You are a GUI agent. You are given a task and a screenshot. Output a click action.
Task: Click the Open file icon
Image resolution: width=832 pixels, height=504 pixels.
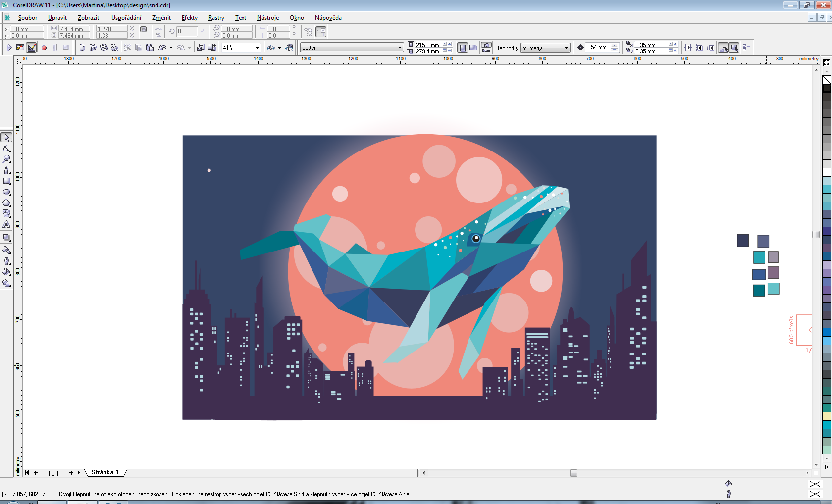tap(93, 48)
